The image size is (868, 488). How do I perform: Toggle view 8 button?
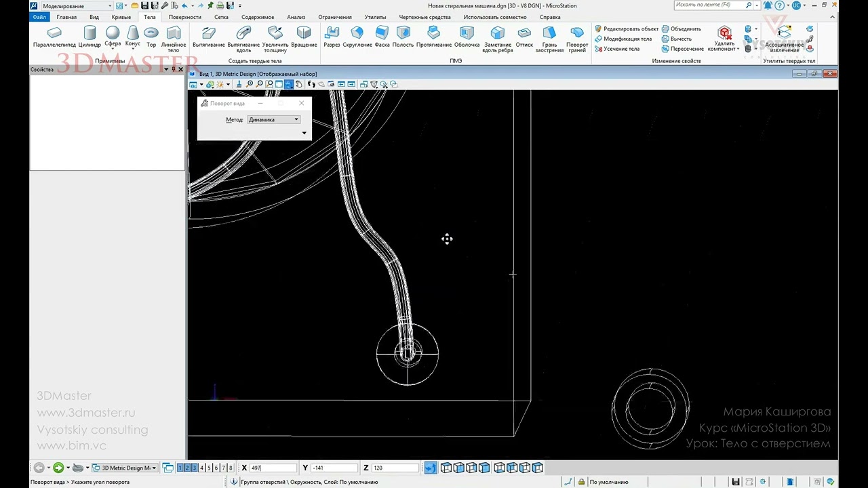click(x=231, y=468)
